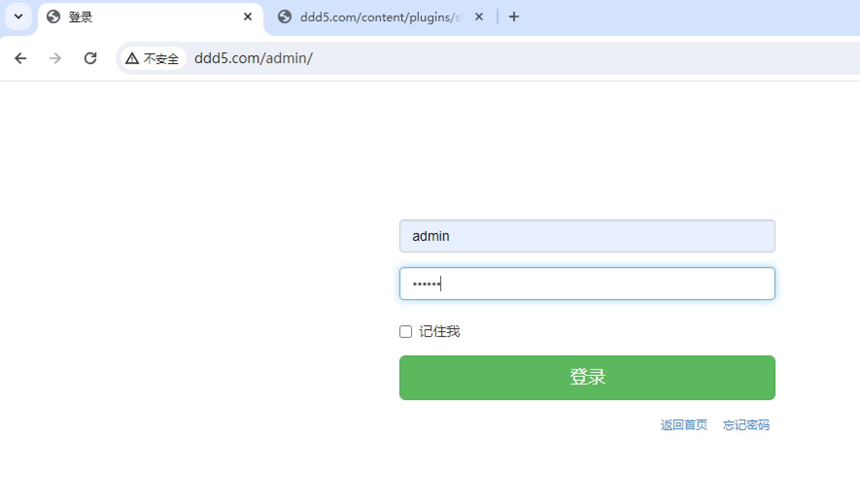Focus the username field containing admin
860x504 pixels.
(587, 236)
